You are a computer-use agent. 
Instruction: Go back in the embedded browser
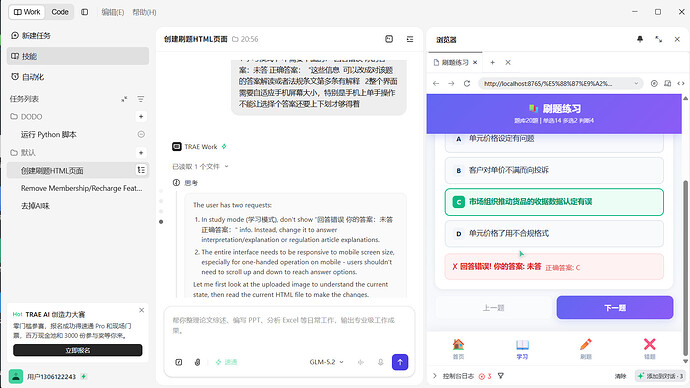(x=436, y=83)
